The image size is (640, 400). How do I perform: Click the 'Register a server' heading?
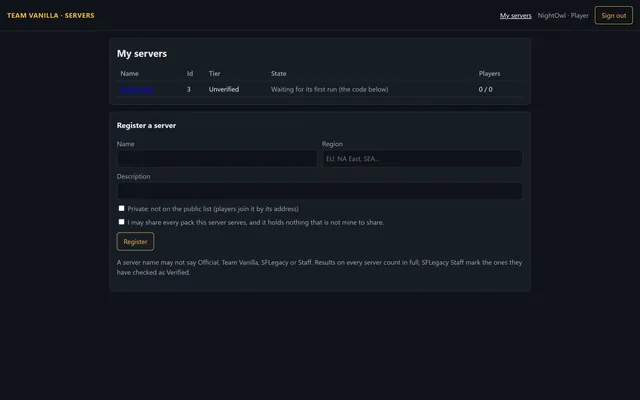coord(146,125)
